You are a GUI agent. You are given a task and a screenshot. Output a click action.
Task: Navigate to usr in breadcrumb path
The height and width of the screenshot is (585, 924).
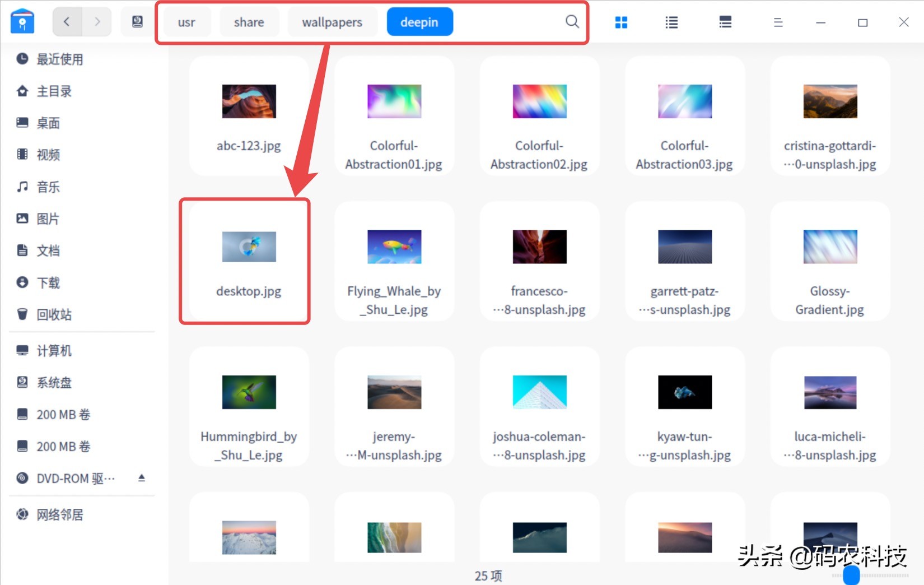186,22
